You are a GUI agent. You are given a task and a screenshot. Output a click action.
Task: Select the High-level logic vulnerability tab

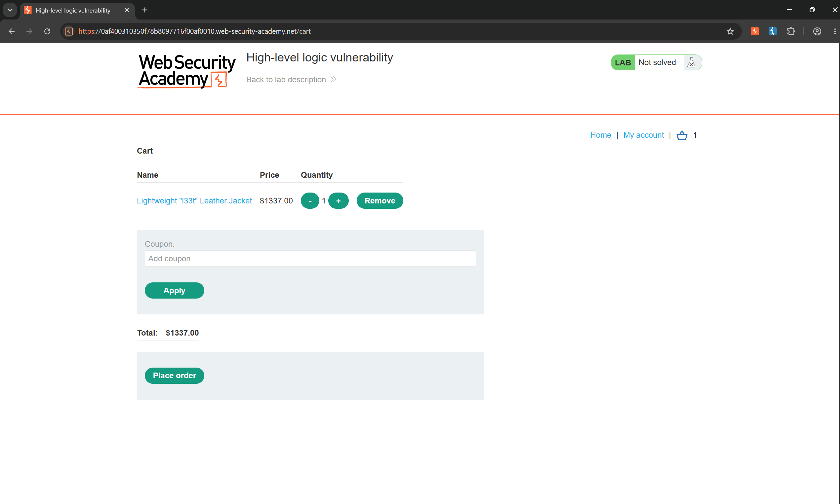pyautogui.click(x=77, y=10)
